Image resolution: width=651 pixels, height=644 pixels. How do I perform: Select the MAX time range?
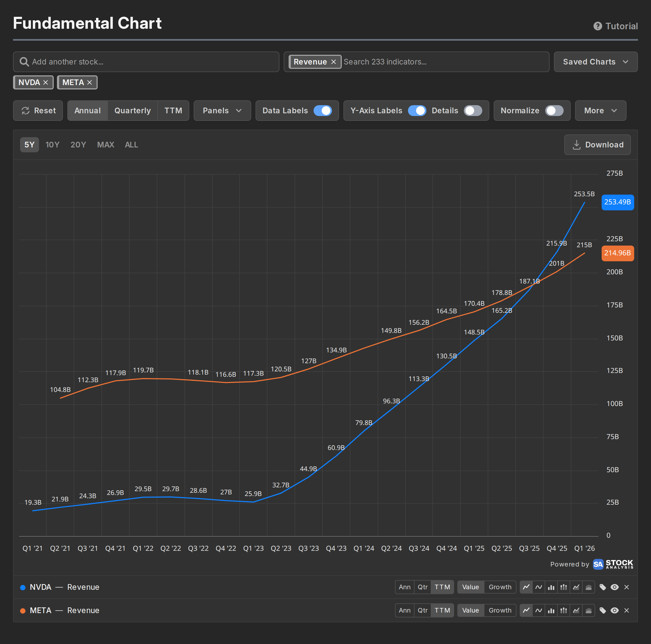106,145
